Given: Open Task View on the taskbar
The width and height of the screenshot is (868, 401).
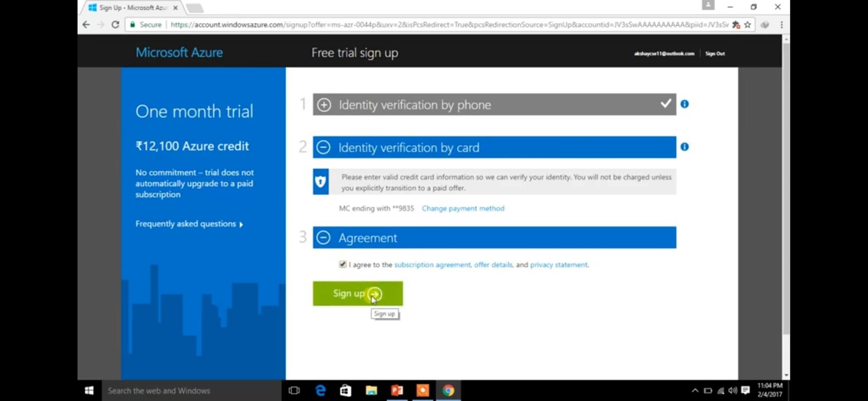Looking at the screenshot, I should click(294, 391).
